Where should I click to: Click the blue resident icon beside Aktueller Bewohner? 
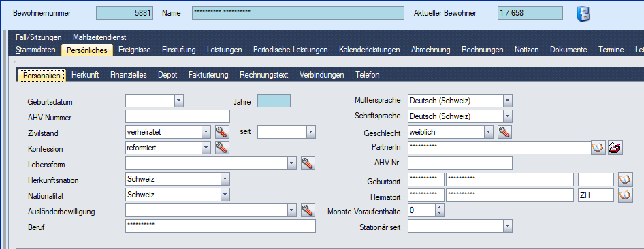[x=583, y=14]
